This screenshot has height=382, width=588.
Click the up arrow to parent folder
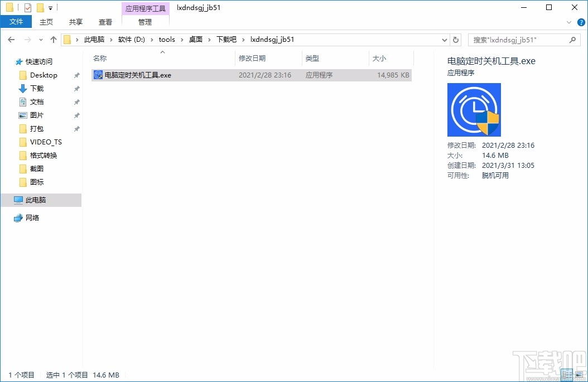(x=53, y=39)
